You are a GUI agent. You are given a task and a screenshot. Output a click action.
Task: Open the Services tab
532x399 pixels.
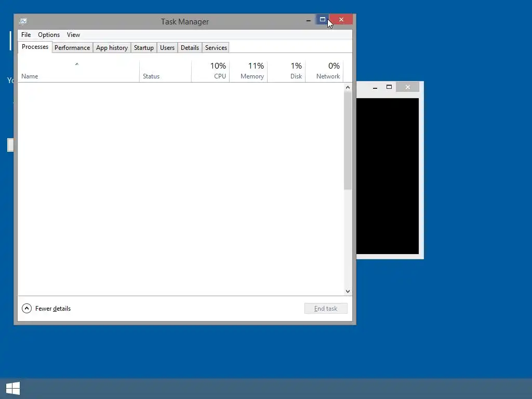click(x=216, y=48)
